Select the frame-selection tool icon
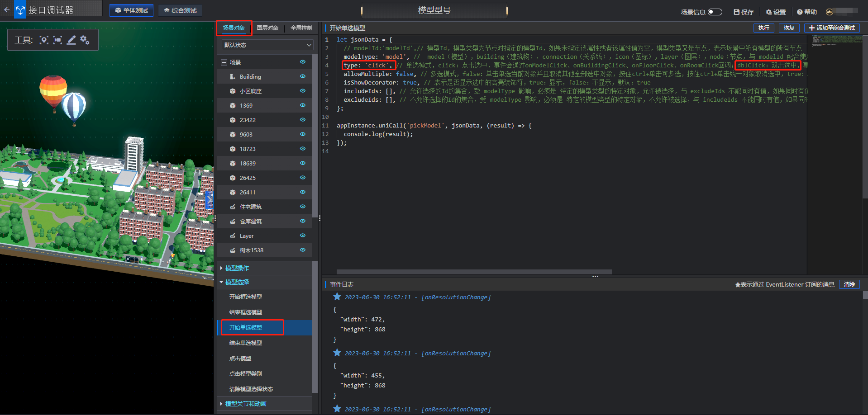This screenshot has height=415, width=868. [x=57, y=40]
